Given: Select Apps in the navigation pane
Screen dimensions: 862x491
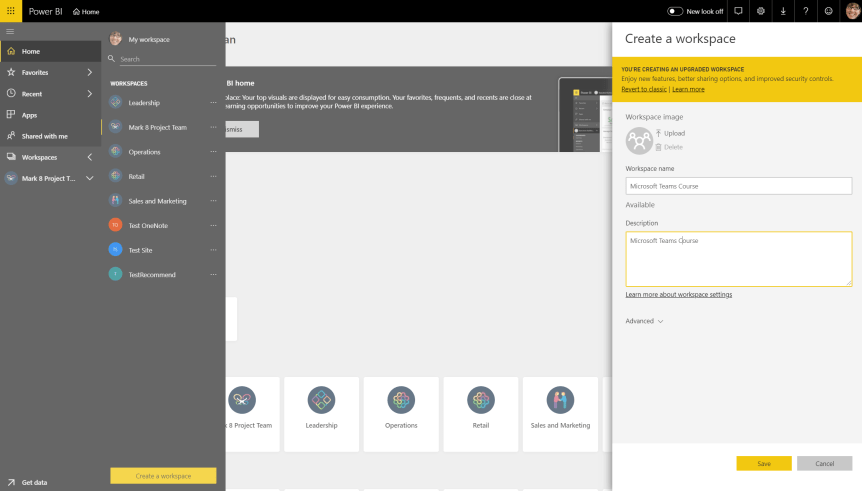Looking at the screenshot, I should pyautogui.click(x=30, y=115).
